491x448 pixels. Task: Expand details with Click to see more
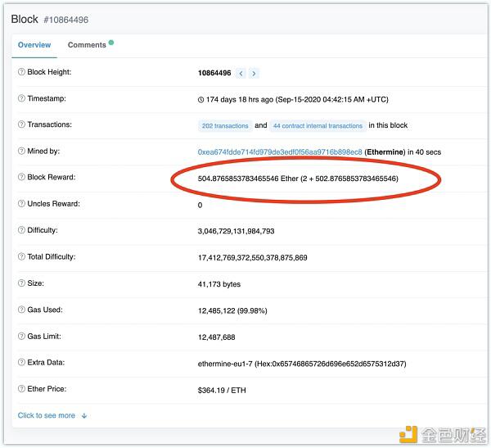coord(47,415)
